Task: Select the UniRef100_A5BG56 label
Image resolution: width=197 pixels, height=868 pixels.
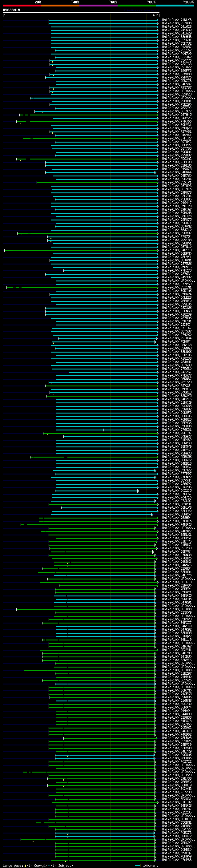Action: 177,457
